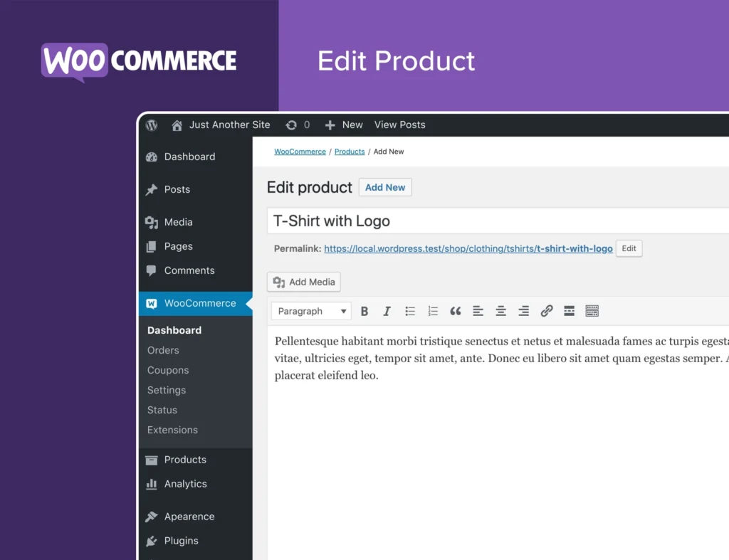Click the WordPress logo in the admin bar
This screenshot has width=729, height=560.
pos(150,125)
